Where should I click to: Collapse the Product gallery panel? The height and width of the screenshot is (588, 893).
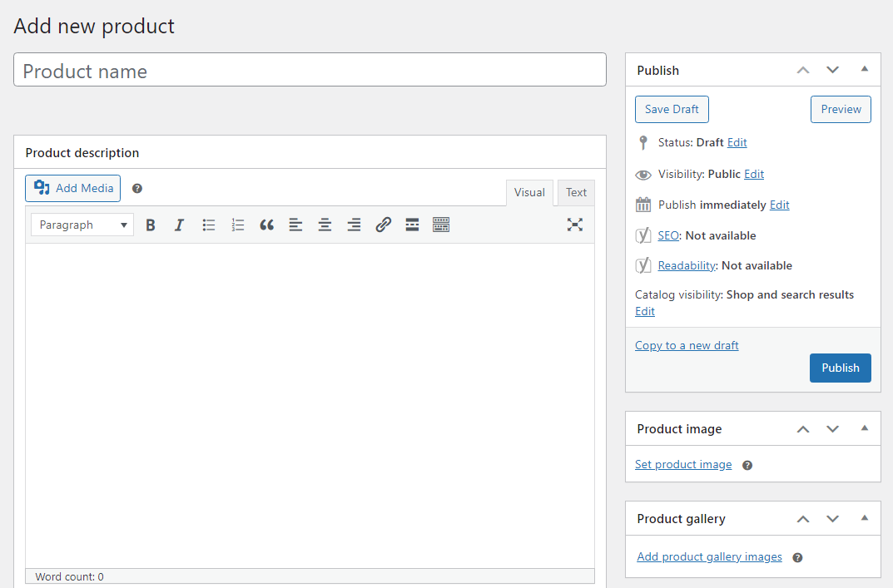(864, 518)
